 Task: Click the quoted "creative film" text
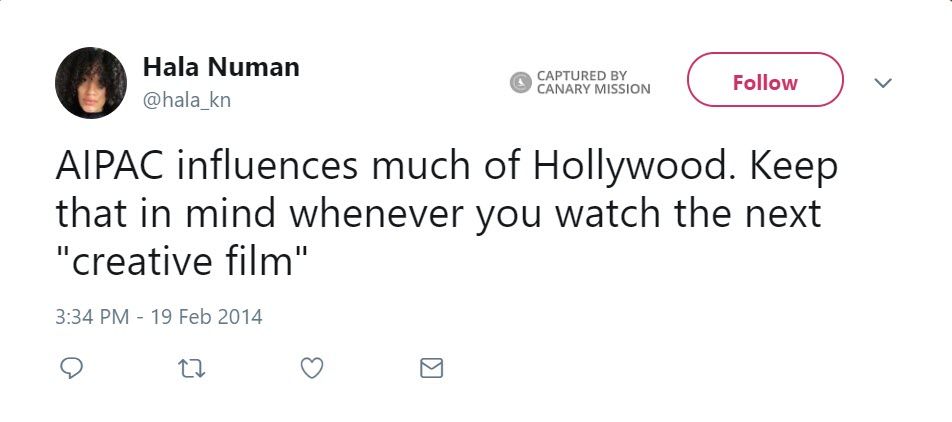[x=178, y=263]
